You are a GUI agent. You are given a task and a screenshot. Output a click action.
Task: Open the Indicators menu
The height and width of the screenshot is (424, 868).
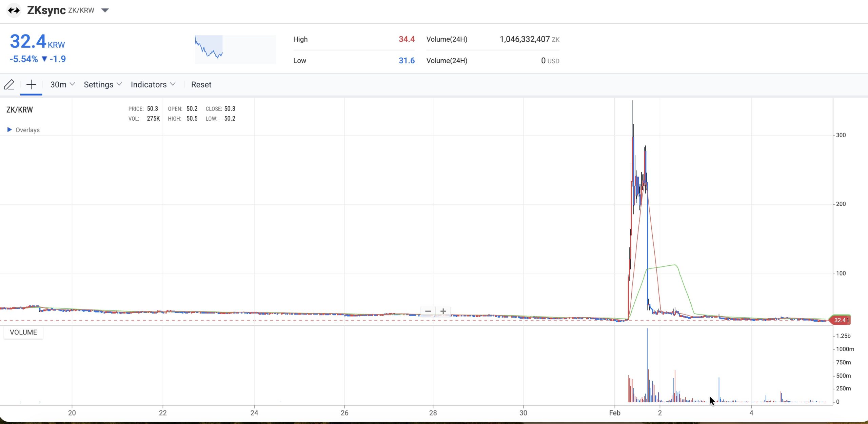point(153,84)
